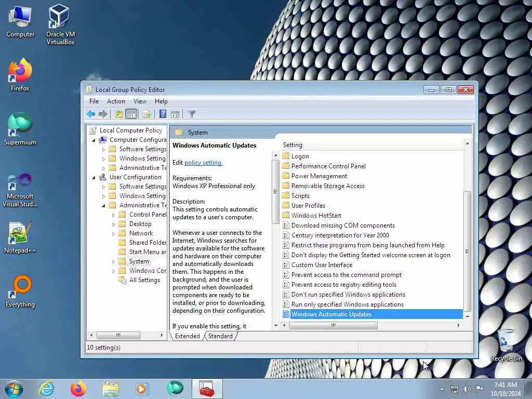Show hidden tray icons arrow

click(442, 389)
